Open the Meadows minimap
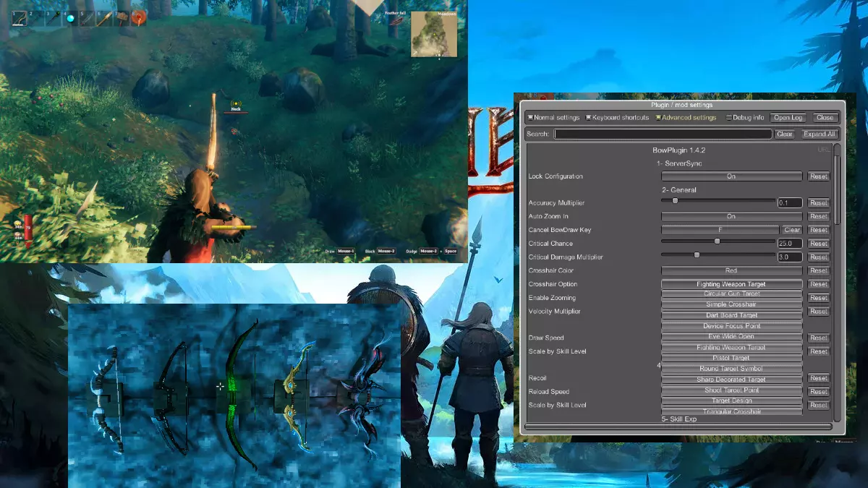868x488 pixels. tap(433, 34)
